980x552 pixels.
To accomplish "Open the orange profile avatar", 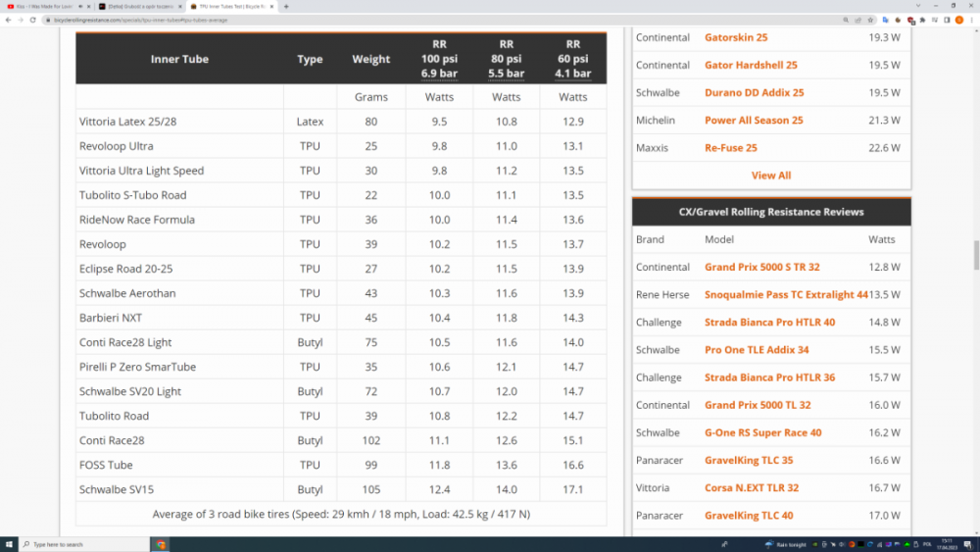I will pyautogui.click(x=959, y=20).
